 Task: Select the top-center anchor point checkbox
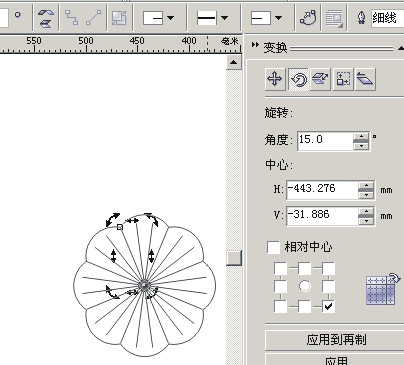tap(305, 268)
